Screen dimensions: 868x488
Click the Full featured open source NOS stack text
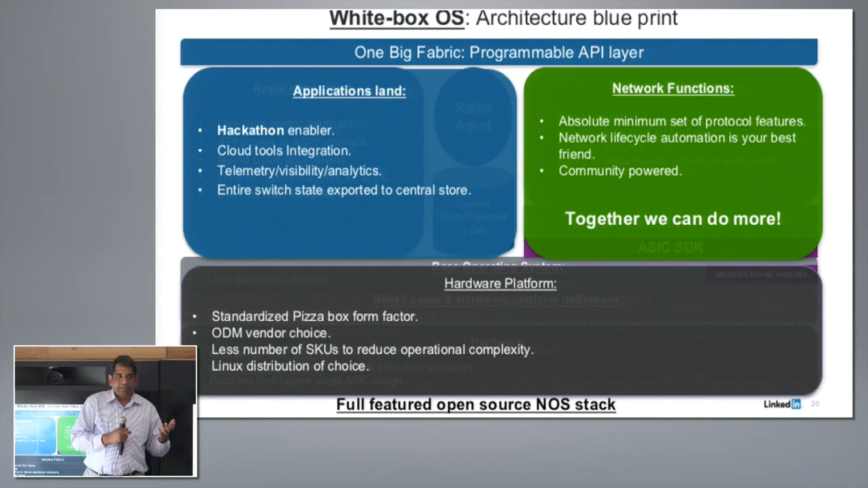click(476, 404)
